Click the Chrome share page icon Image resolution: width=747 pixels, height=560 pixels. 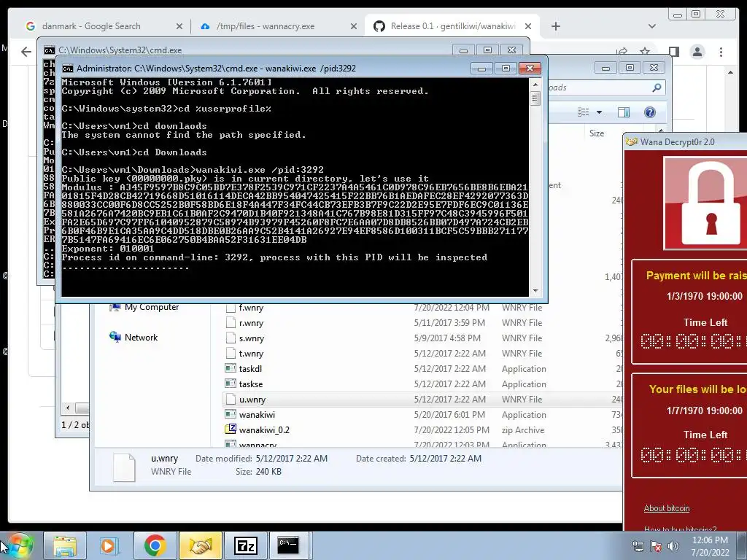pyautogui.click(x=622, y=51)
